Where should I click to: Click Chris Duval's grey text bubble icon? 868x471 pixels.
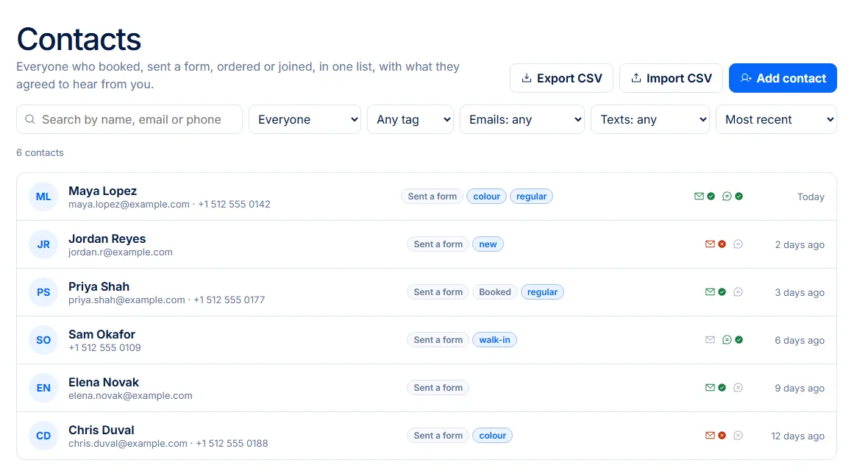pos(738,436)
